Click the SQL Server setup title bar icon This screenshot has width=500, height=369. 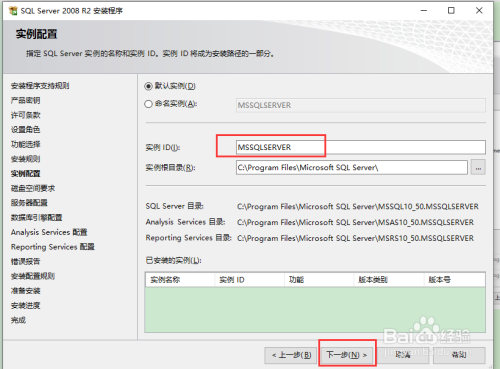pyautogui.click(x=13, y=11)
